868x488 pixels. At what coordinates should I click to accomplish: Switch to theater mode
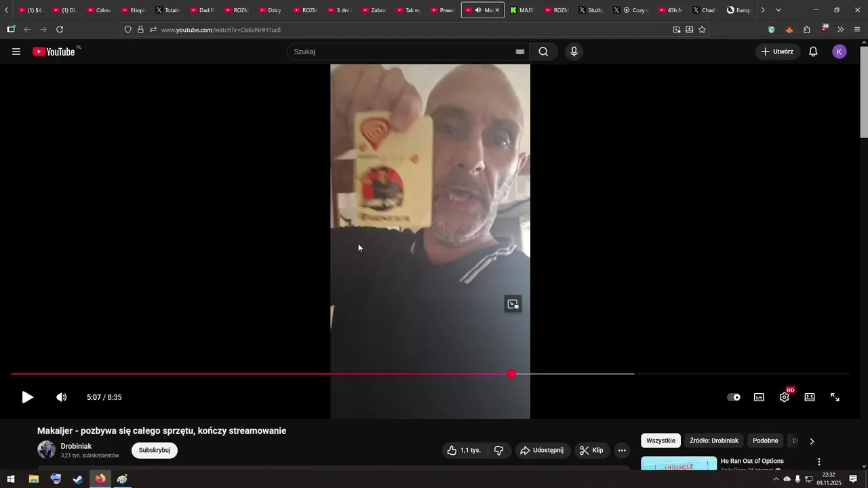tap(810, 397)
